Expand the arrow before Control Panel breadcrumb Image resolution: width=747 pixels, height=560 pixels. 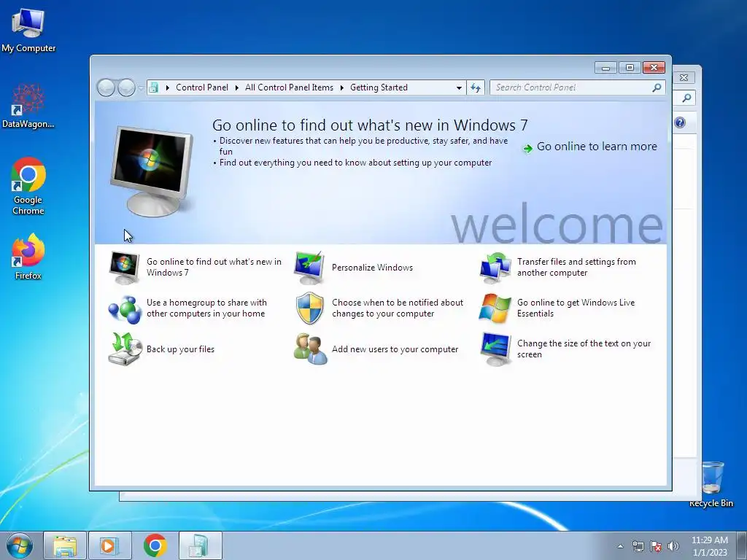click(167, 87)
